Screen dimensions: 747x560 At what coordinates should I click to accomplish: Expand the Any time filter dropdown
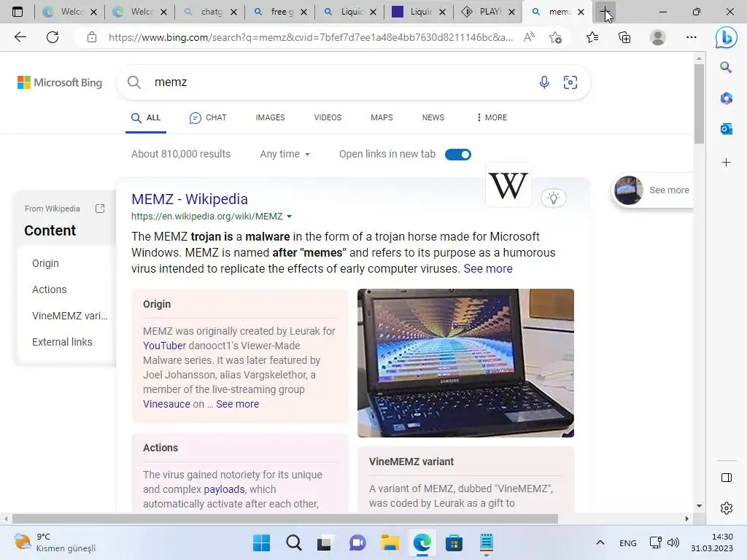pyautogui.click(x=285, y=155)
